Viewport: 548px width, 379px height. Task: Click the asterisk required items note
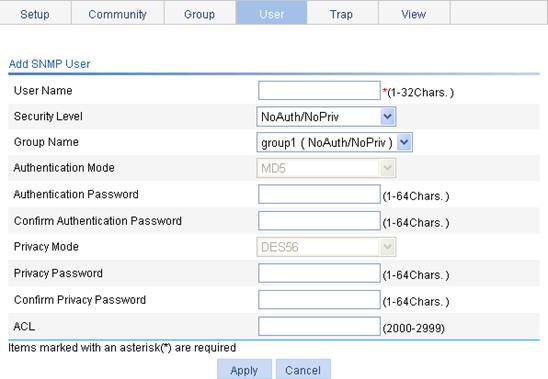[122, 348]
